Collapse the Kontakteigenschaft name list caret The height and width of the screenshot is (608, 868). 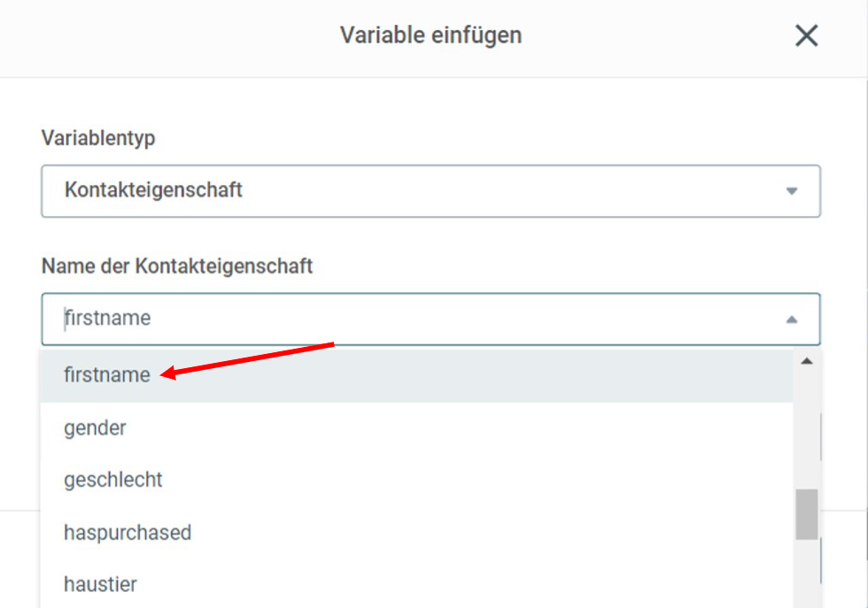pyautogui.click(x=792, y=319)
